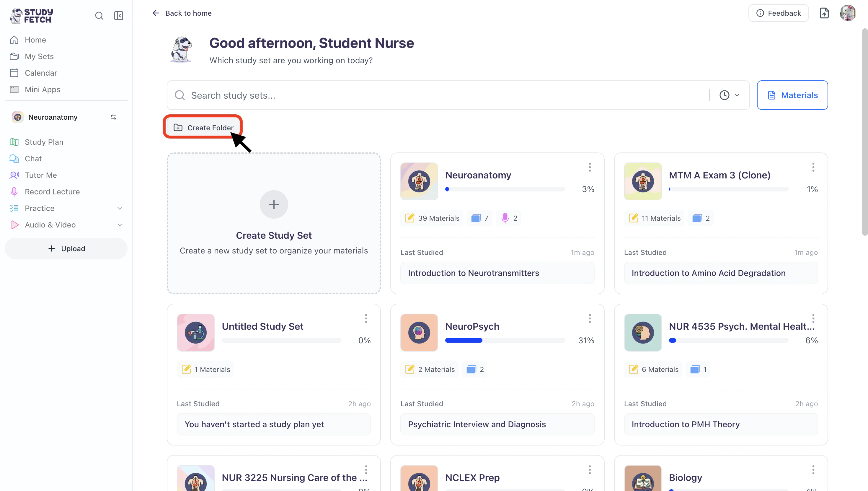Open NeuroPsych card options menu
This screenshot has height=491, width=868.
pos(590,318)
